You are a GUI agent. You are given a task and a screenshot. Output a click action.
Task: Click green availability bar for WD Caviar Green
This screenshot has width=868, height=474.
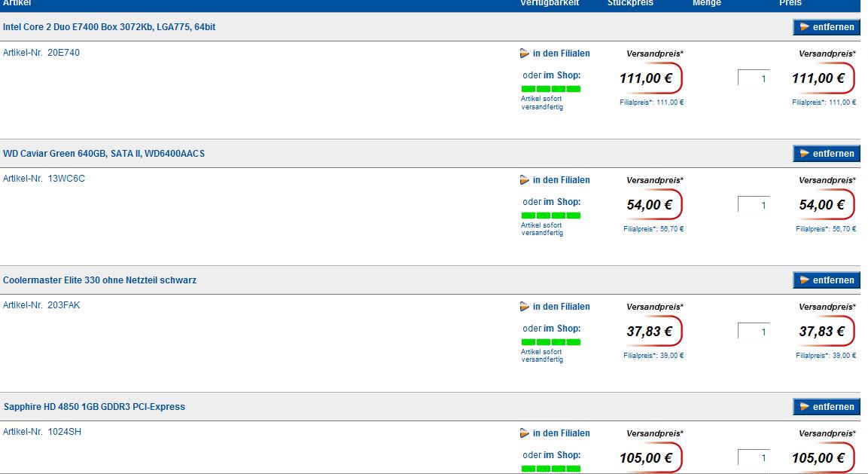[x=551, y=216]
